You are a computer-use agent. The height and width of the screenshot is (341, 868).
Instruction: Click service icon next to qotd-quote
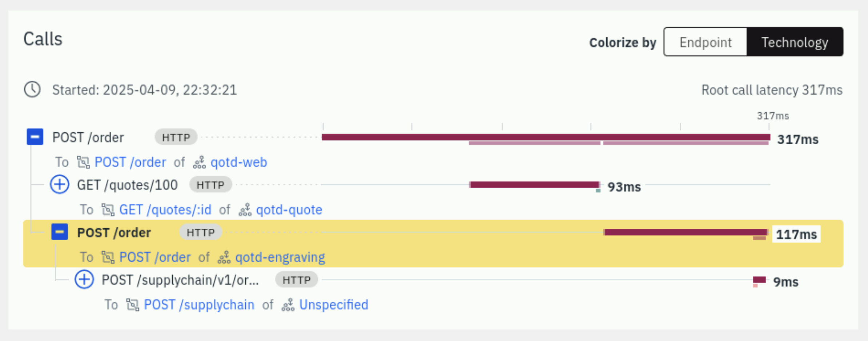coord(245,210)
